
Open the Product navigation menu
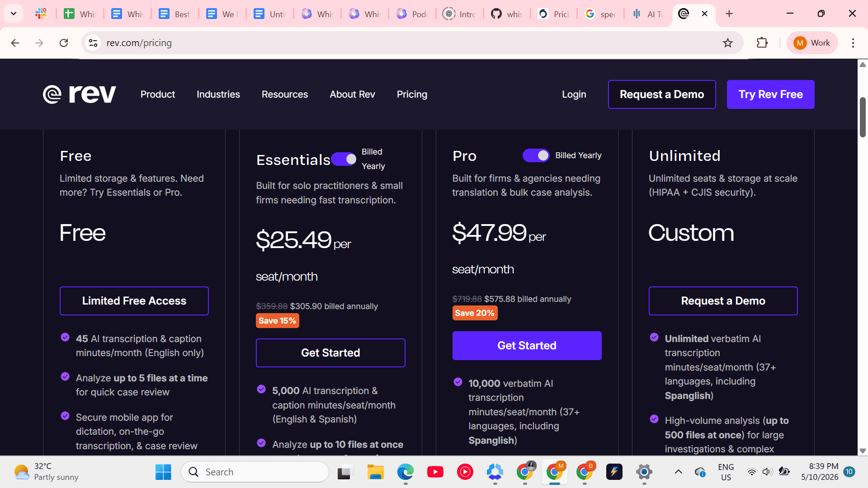click(158, 94)
